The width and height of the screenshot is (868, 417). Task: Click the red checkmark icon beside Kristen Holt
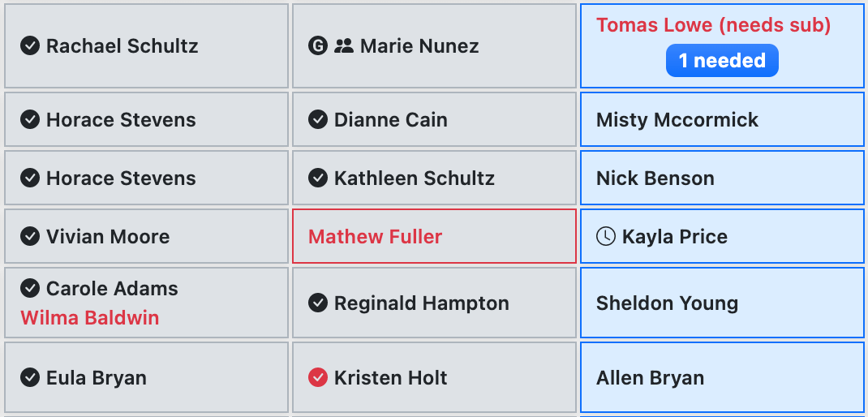click(318, 378)
